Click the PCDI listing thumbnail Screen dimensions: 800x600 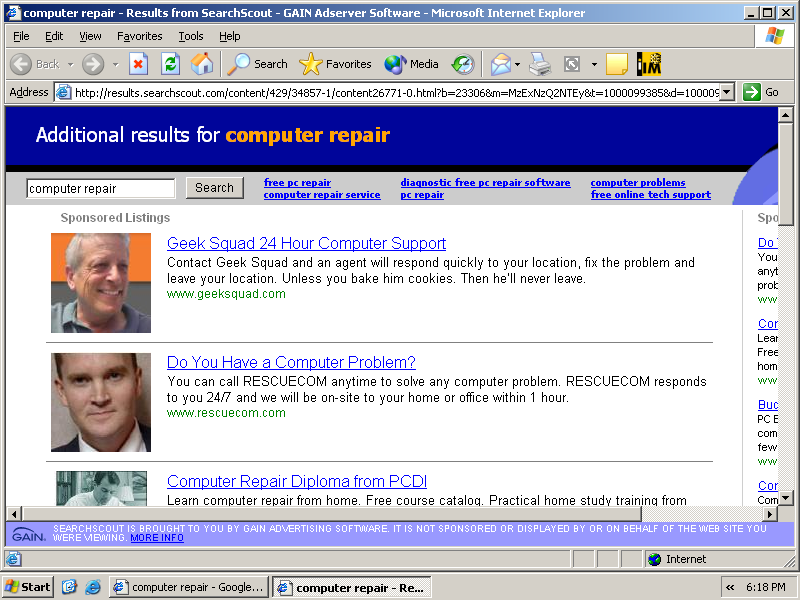[x=102, y=488]
